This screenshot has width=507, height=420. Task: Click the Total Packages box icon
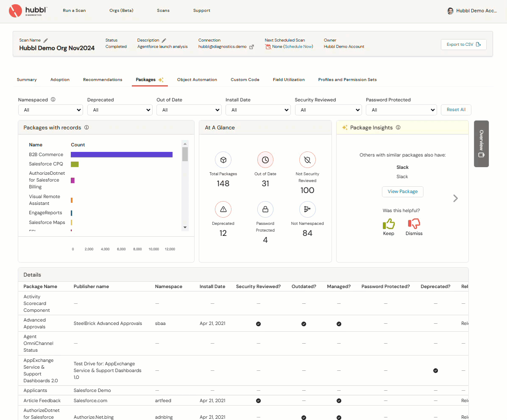[x=223, y=160]
